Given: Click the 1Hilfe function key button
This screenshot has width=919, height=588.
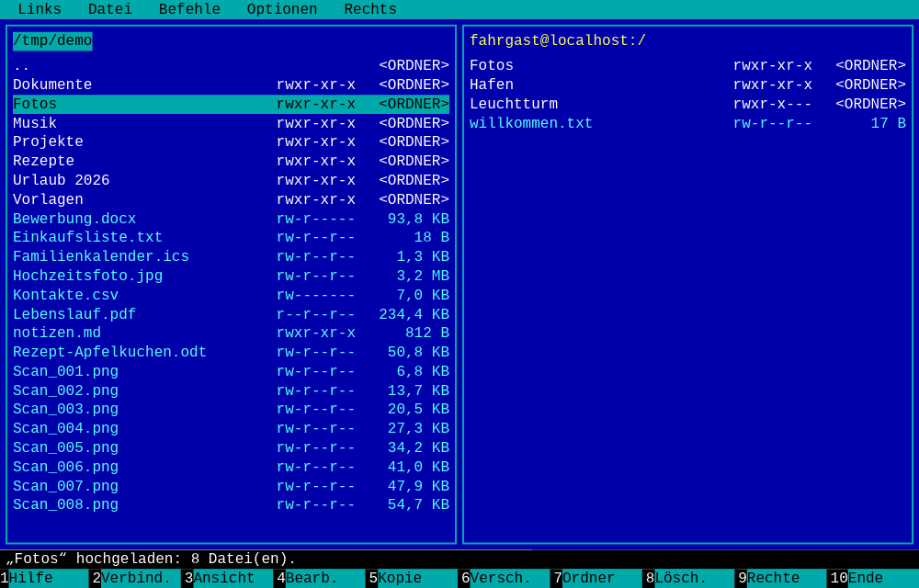Looking at the screenshot, I should pos(44,578).
